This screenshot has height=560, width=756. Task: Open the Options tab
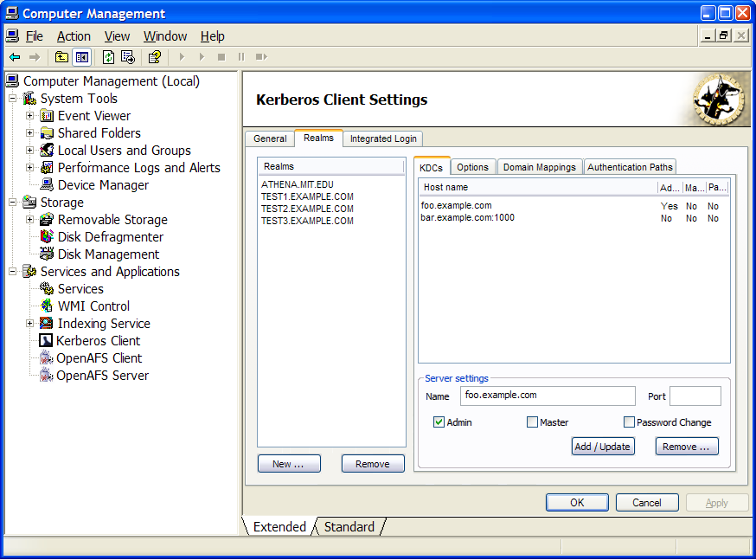click(472, 167)
